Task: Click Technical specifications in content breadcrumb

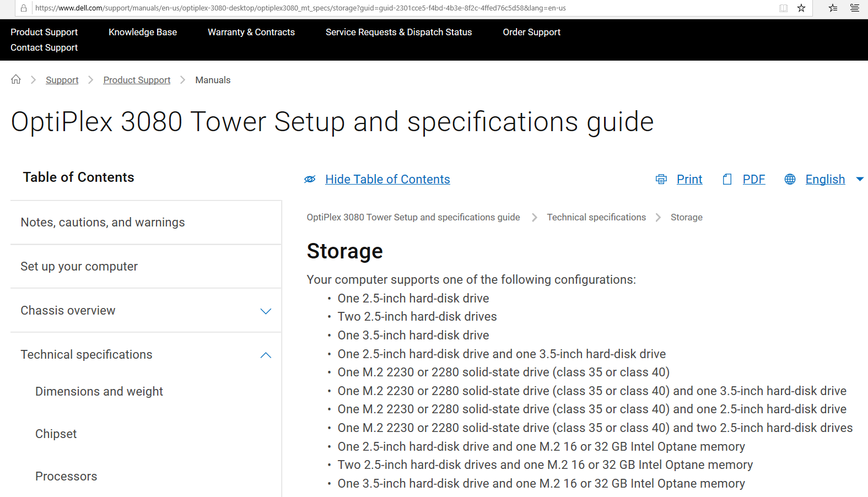Action: click(x=596, y=217)
